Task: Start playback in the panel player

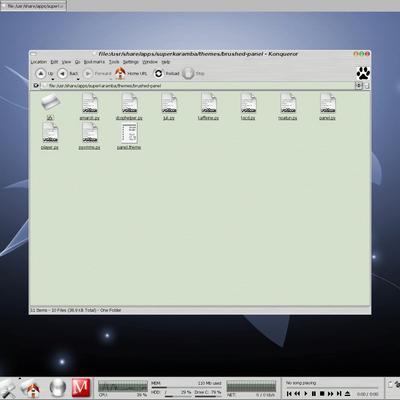Action: coord(305,394)
